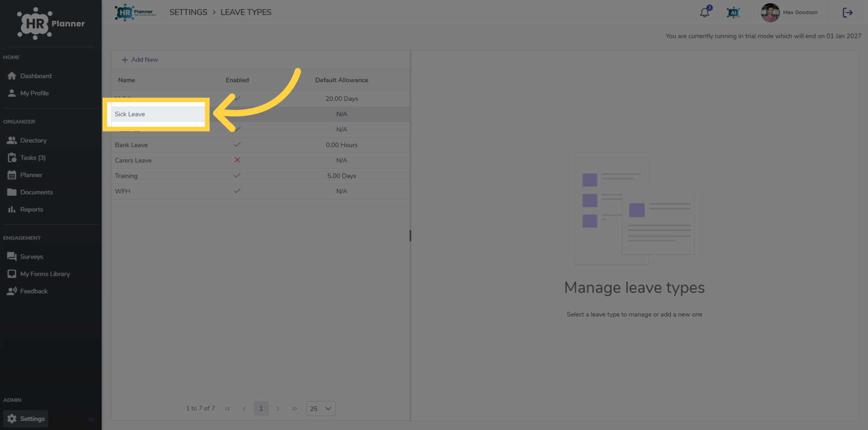Go to the first page with double-left arrows

click(227, 409)
